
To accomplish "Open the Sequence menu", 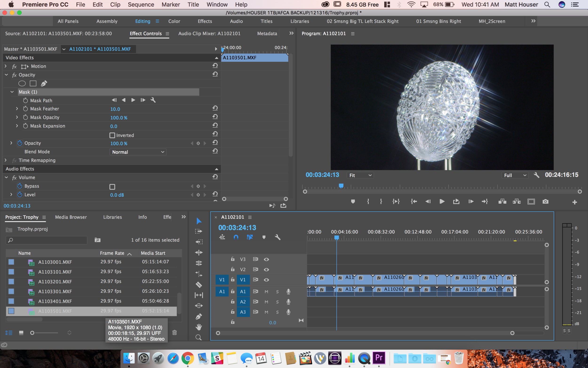I will pos(141,4).
